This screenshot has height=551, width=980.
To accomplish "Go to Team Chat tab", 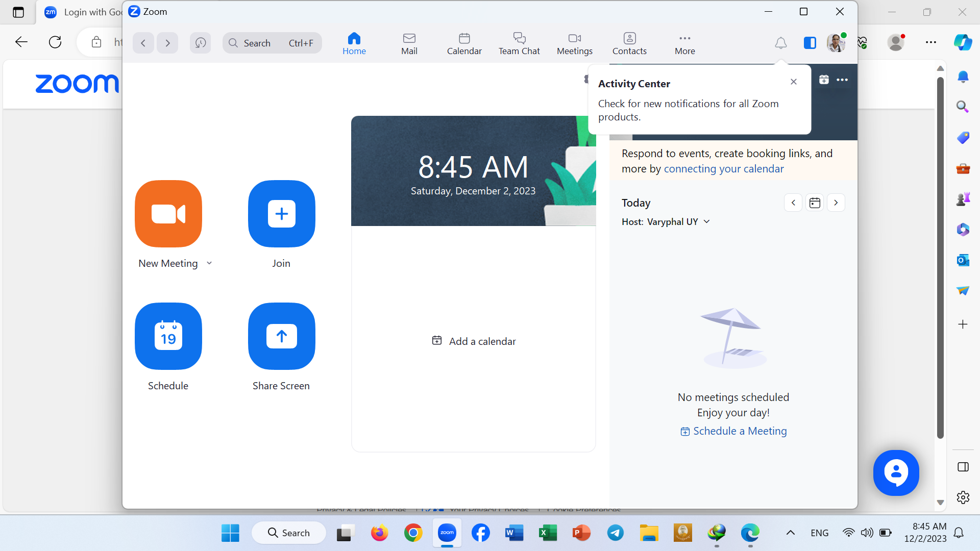I will pyautogui.click(x=519, y=44).
